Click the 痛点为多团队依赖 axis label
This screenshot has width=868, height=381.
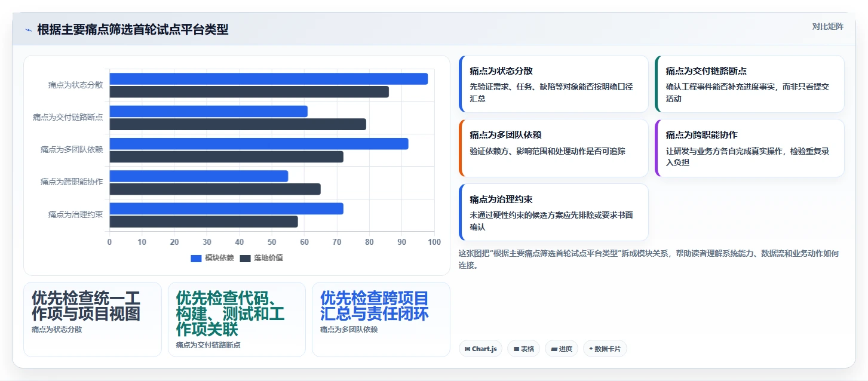click(72, 149)
